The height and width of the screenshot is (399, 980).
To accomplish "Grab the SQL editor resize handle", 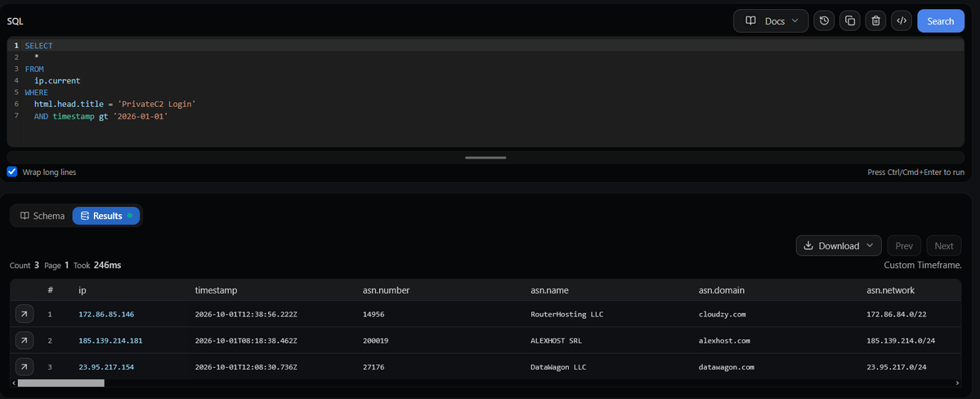I will 486,158.
